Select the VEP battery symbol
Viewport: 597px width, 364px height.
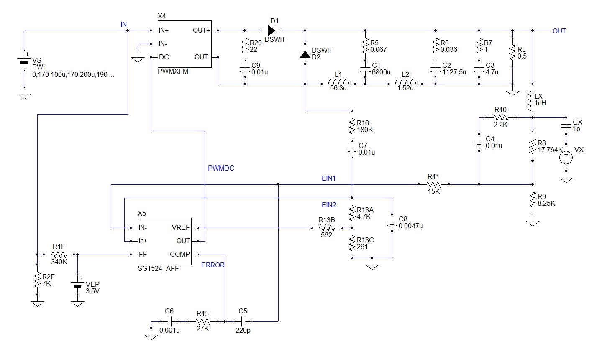[77, 285]
